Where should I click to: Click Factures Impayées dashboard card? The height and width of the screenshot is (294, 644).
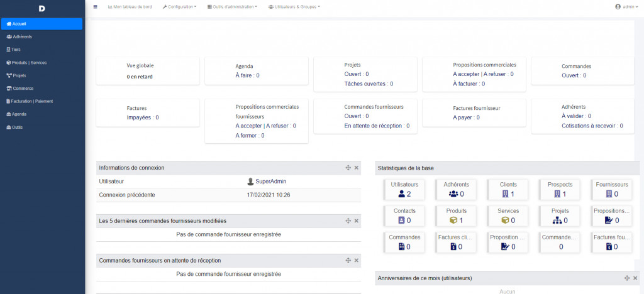point(148,112)
